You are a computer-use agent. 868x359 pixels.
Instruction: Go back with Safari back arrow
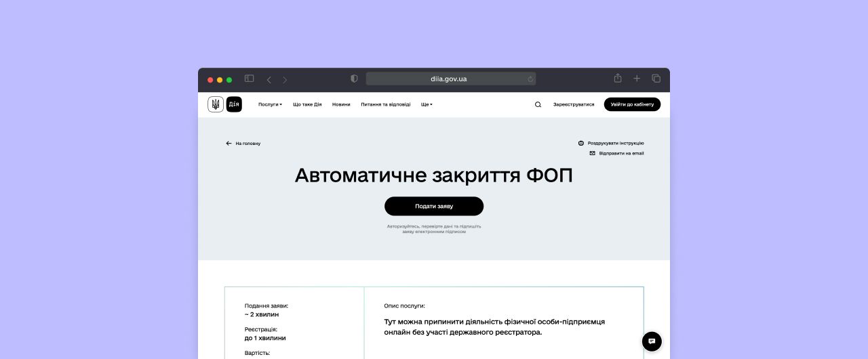[269, 79]
